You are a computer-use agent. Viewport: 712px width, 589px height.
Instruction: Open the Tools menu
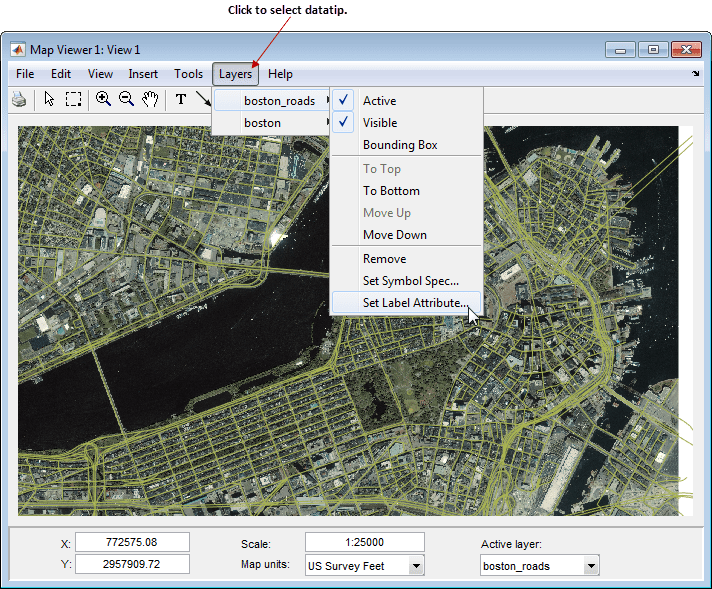pos(188,74)
